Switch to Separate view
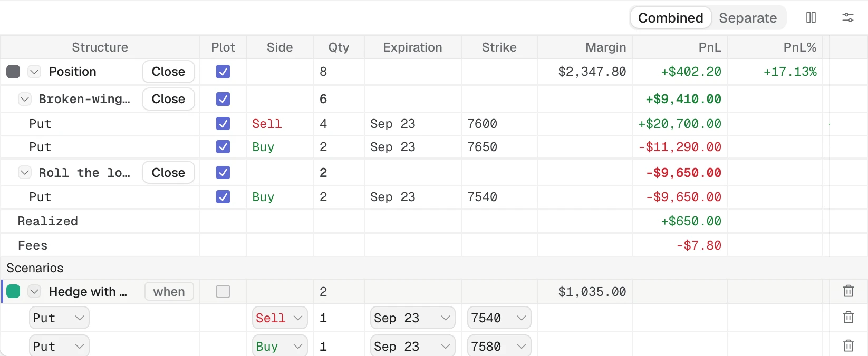This screenshot has height=356, width=868. 748,18
